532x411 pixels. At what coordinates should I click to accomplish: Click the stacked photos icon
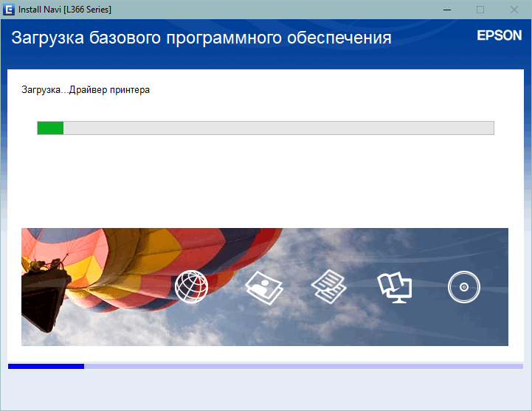coord(264,288)
